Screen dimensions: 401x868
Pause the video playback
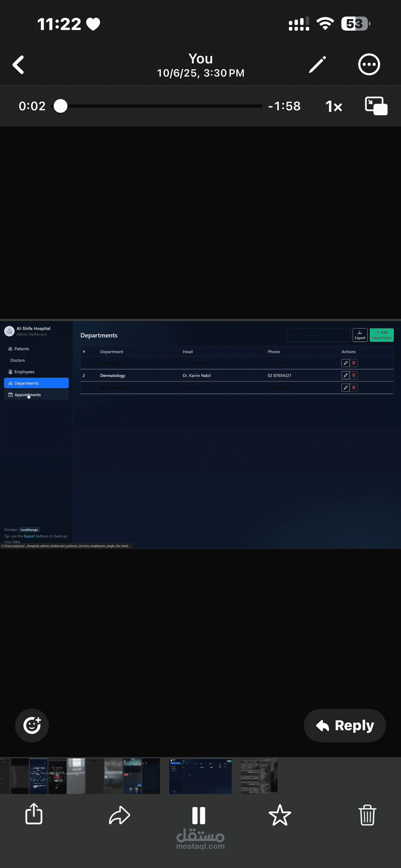tap(199, 816)
